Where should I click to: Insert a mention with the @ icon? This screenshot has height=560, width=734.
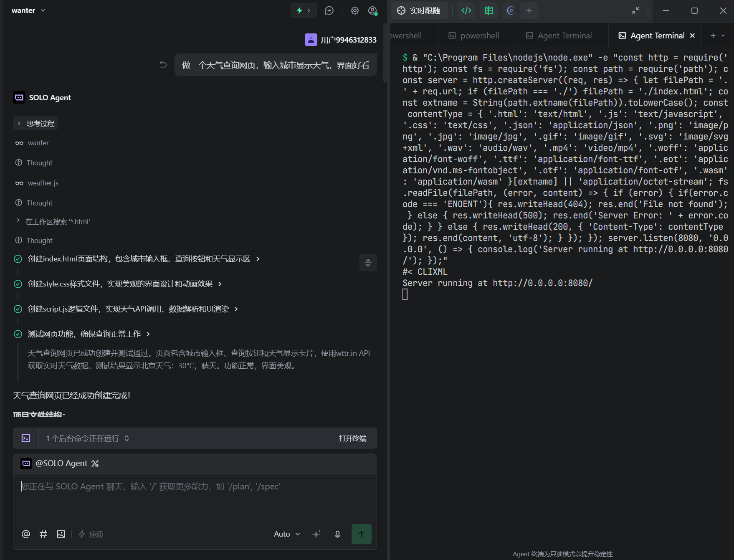coord(26,534)
